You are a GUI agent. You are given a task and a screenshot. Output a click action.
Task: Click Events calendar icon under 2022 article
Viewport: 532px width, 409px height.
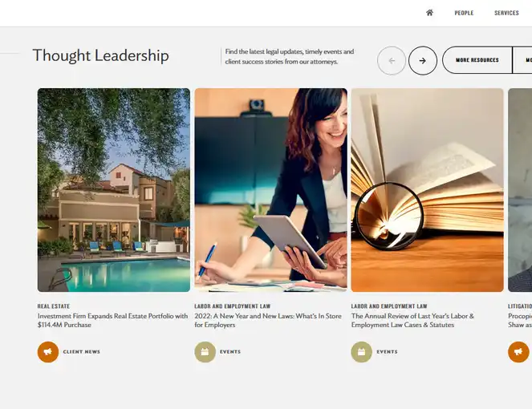click(x=205, y=352)
